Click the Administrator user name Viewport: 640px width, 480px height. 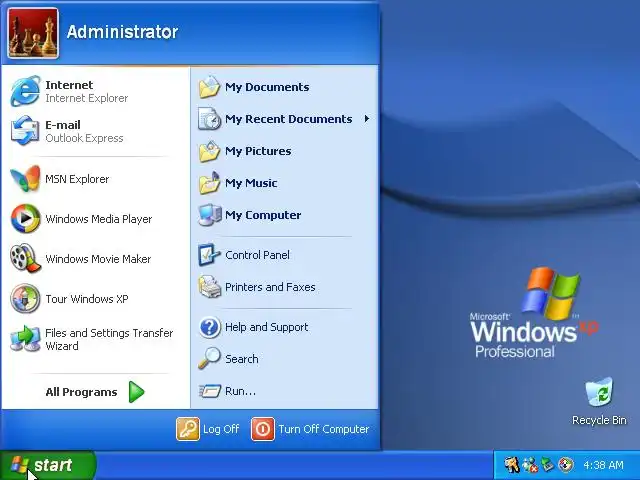(122, 32)
